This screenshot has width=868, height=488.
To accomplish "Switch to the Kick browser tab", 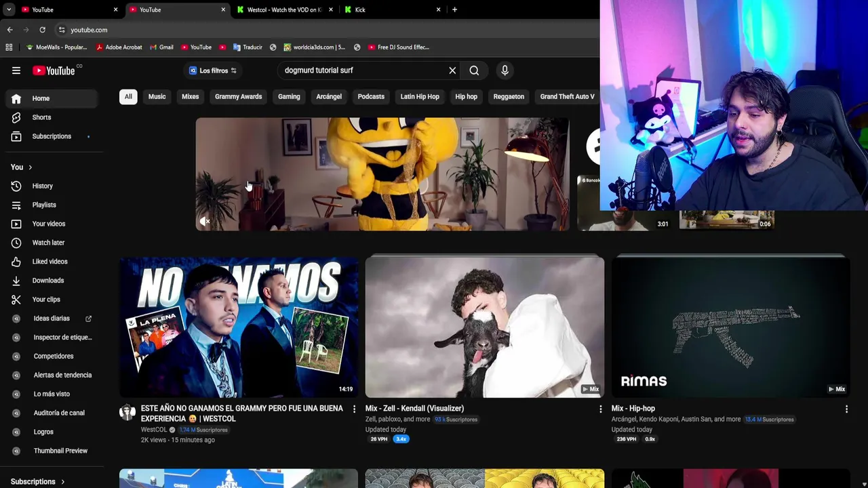I will (x=393, y=9).
